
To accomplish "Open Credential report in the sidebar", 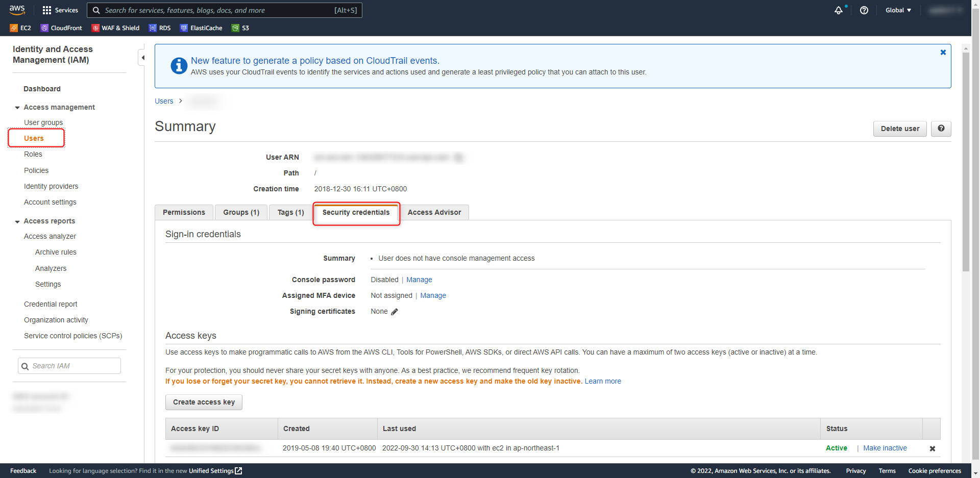I will click(51, 304).
